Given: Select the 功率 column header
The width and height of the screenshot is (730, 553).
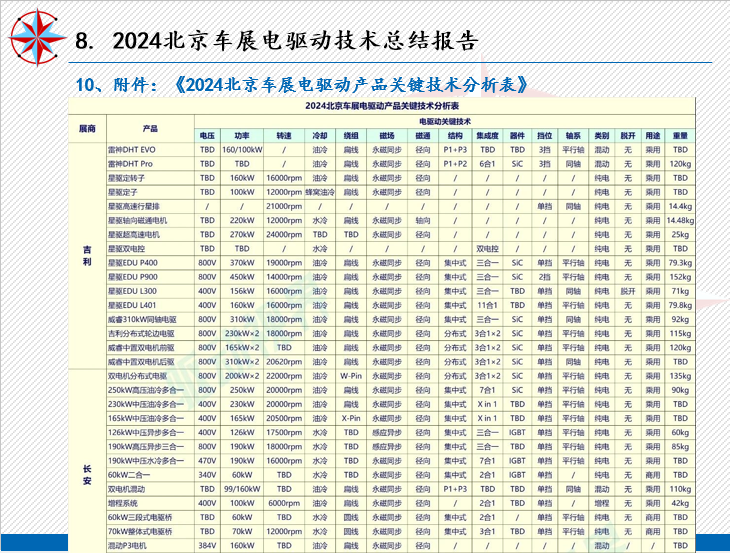Looking at the screenshot, I should (x=242, y=135).
